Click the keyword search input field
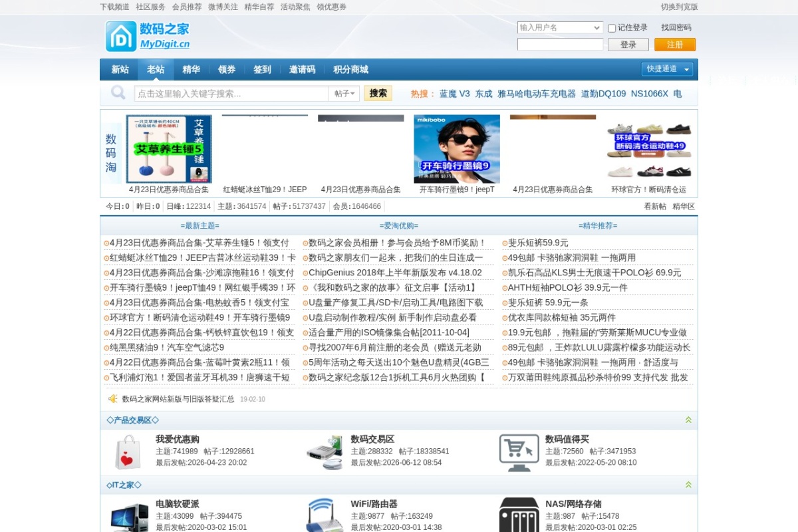 (x=231, y=94)
